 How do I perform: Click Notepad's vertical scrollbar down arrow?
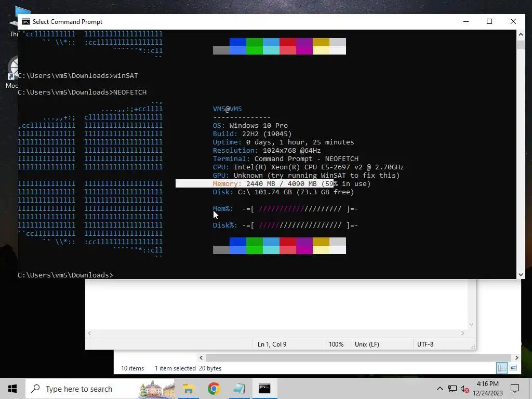tap(471, 325)
